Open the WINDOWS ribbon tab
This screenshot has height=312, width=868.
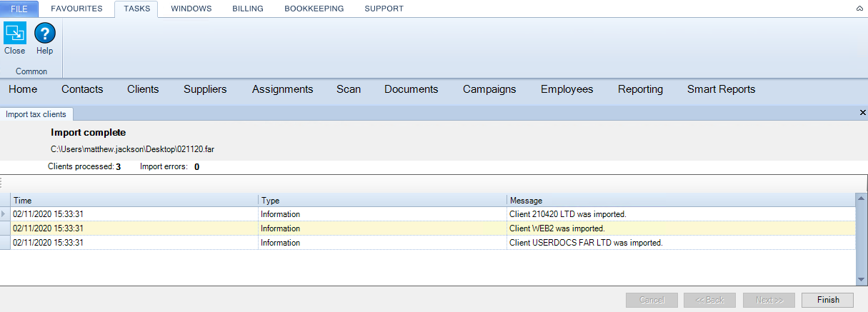click(x=191, y=9)
